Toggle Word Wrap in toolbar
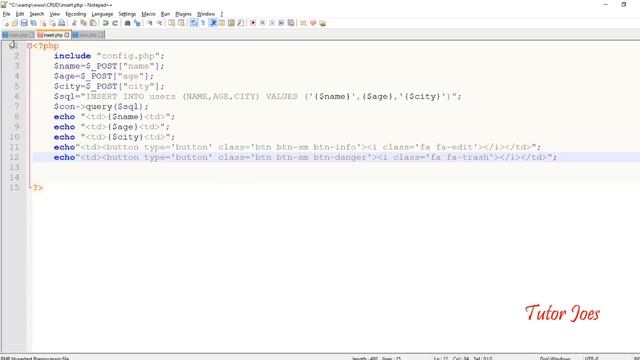The height and width of the screenshot is (360, 640). tap(194, 23)
